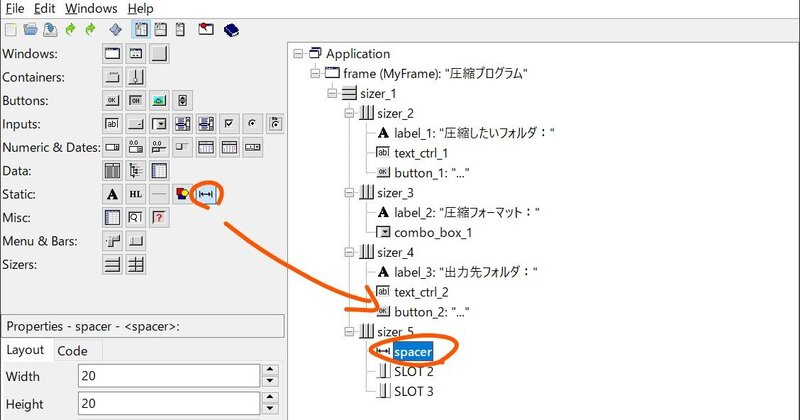Pick the StaticText 'A' label widget
This screenshot has height=420, width=800.
(113, 193)
